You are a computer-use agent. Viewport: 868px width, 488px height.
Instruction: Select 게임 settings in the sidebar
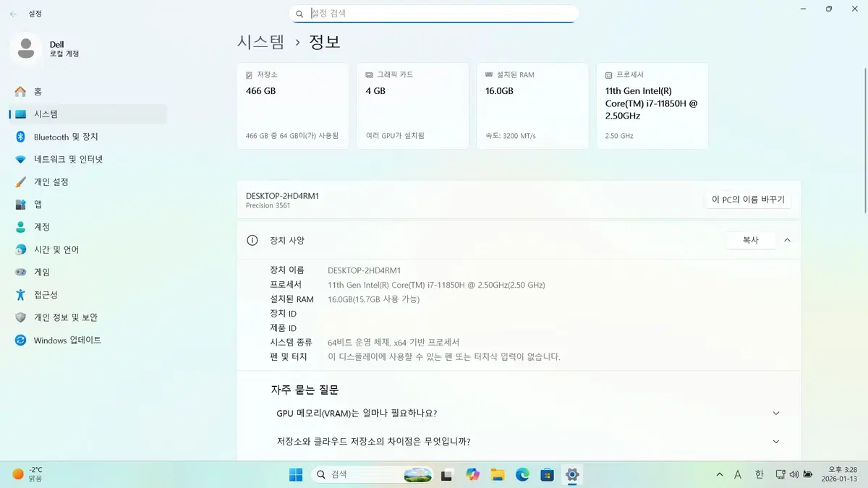[45, 272]
